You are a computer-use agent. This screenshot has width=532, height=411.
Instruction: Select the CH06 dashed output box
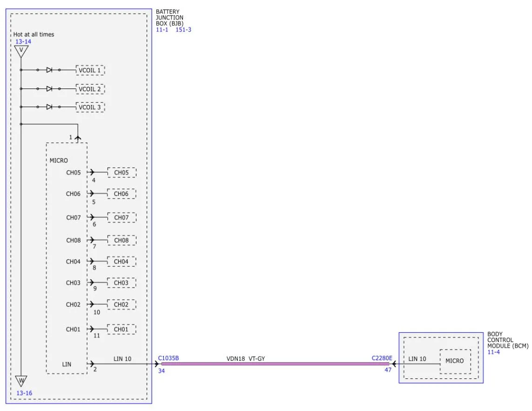click(x=121, y=194)
